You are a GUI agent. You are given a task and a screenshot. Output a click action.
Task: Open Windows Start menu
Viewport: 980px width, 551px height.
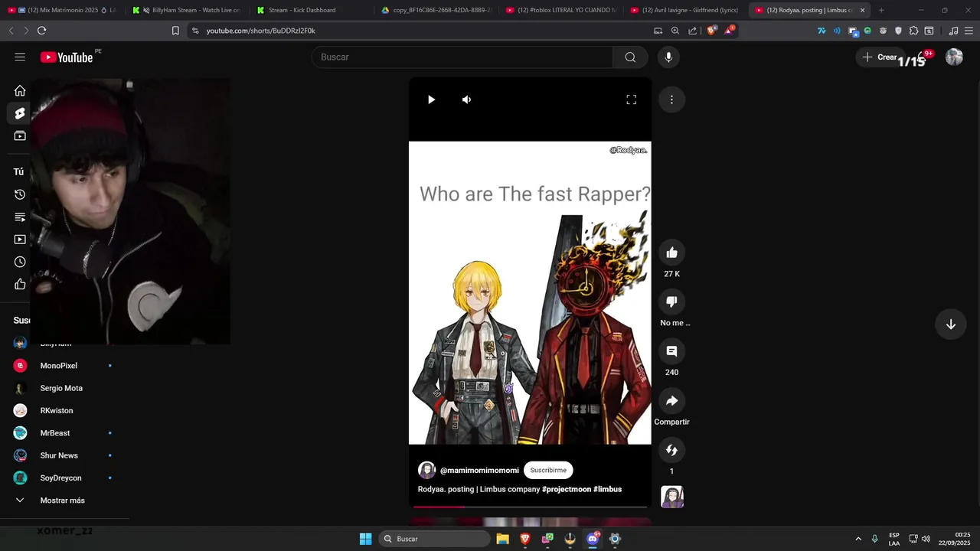(x=366, y=539)
